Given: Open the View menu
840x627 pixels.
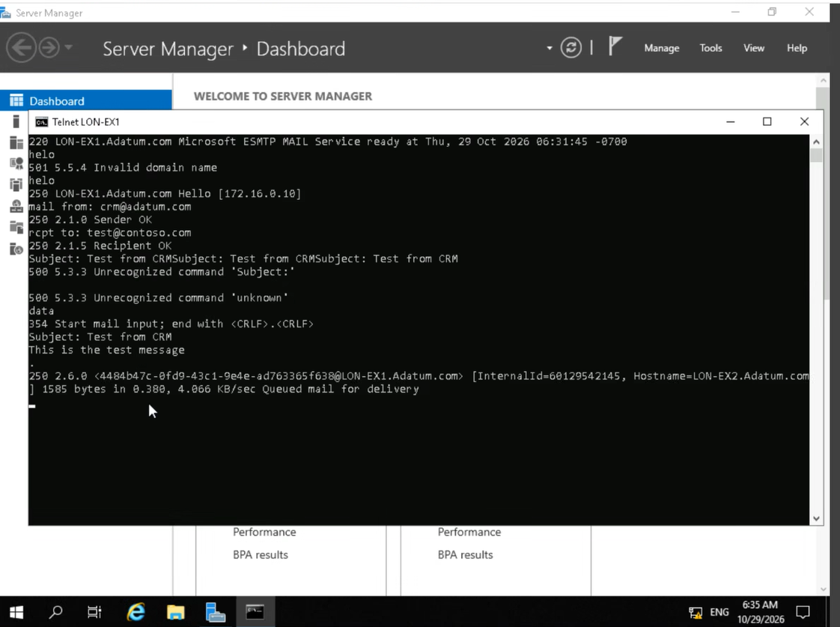Looking at the screenshot, I should [x=754, y=48].
